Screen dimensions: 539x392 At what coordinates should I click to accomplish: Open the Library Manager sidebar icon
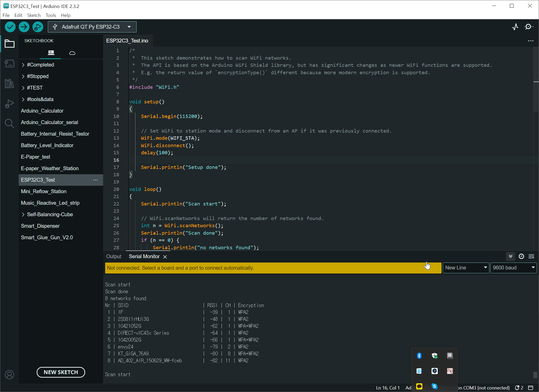click(x=9, y=83)
